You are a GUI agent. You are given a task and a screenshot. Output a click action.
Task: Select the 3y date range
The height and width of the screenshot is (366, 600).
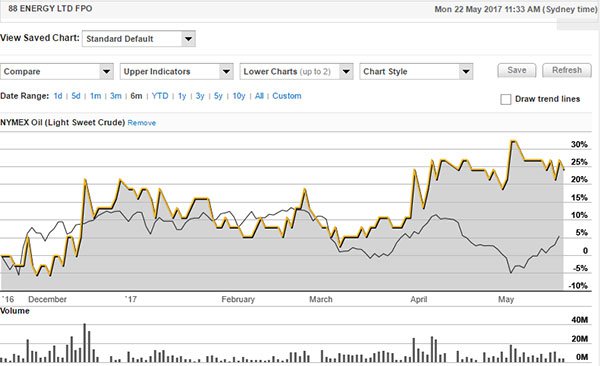pyautogui.click(x=200, y=96)
